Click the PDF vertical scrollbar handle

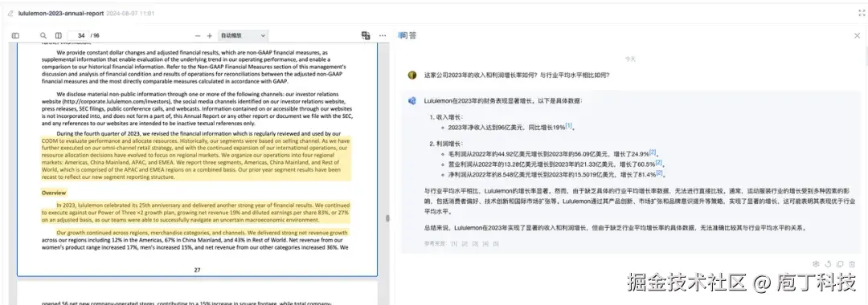387,219
